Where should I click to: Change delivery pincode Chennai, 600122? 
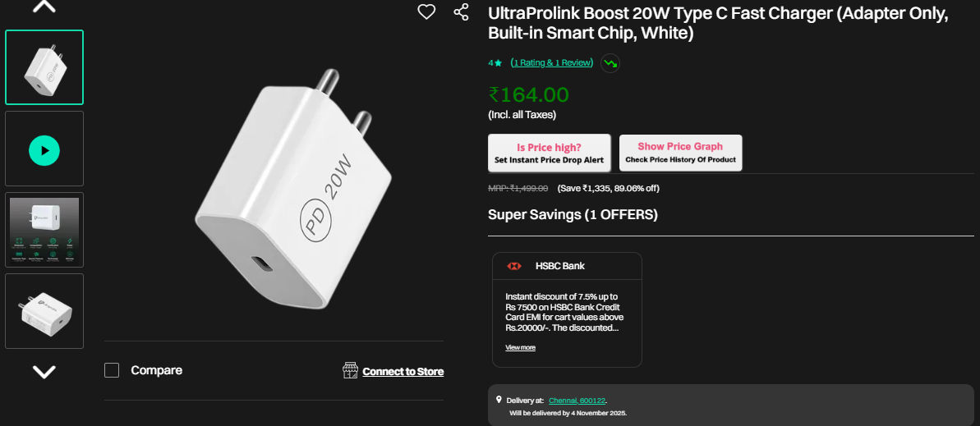(x=577, y=401)
